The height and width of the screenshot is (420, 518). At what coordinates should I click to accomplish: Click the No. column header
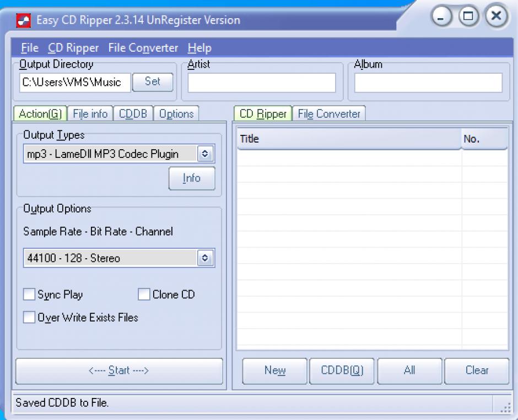coord(484,139)
